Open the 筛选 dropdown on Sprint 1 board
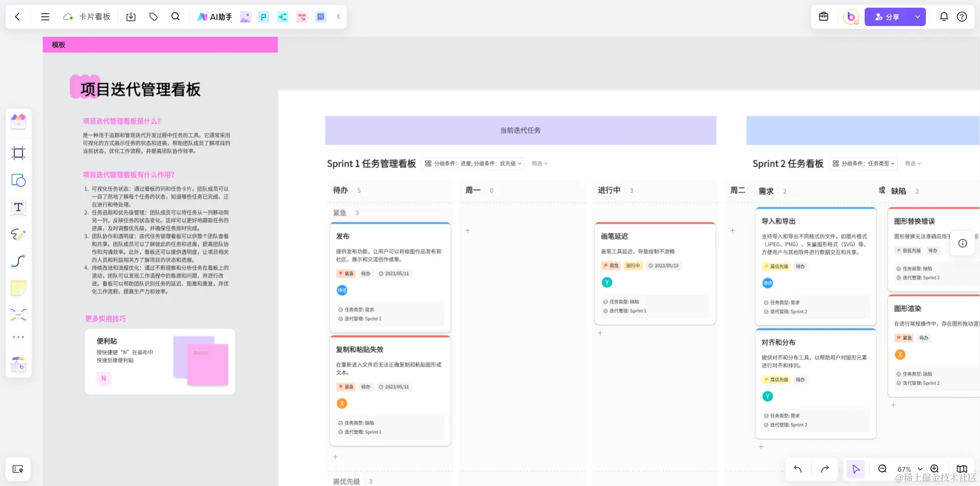 (539, 164)
